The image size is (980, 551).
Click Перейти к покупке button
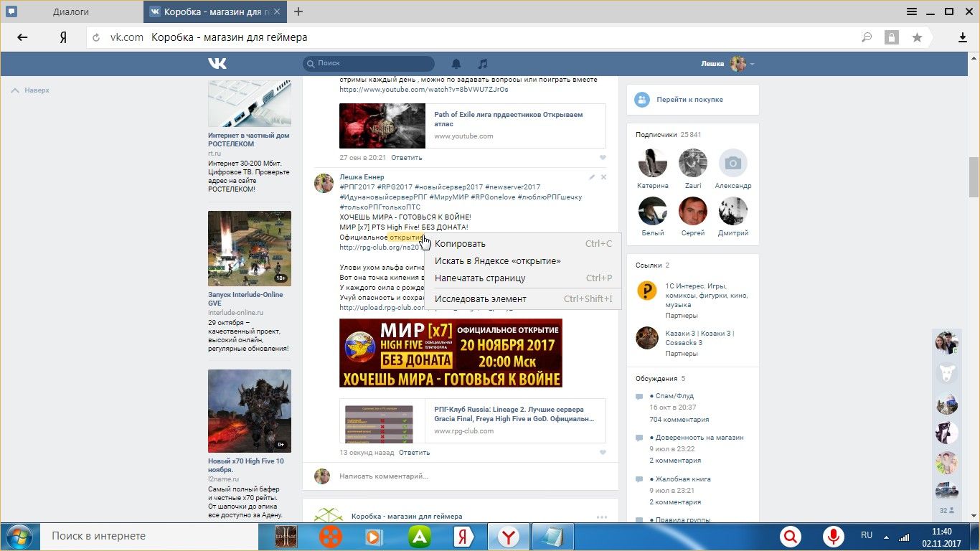pos(689,100)
